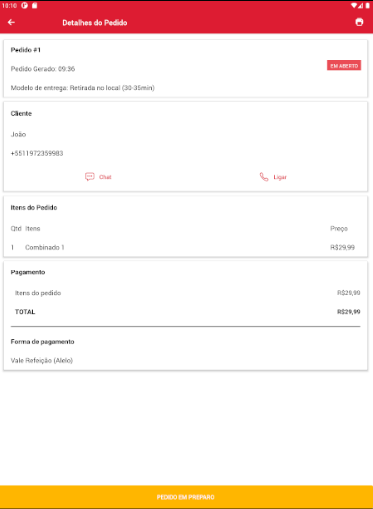Tap the Vale Refeição (Alelo) payment method

point(42,360)
